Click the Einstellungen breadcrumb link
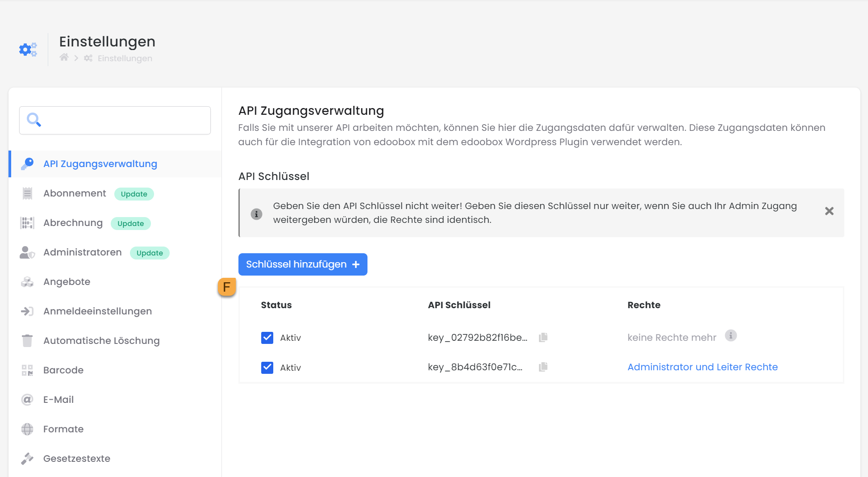The width and height of the screenshot is (868, 477). [125, 59]
